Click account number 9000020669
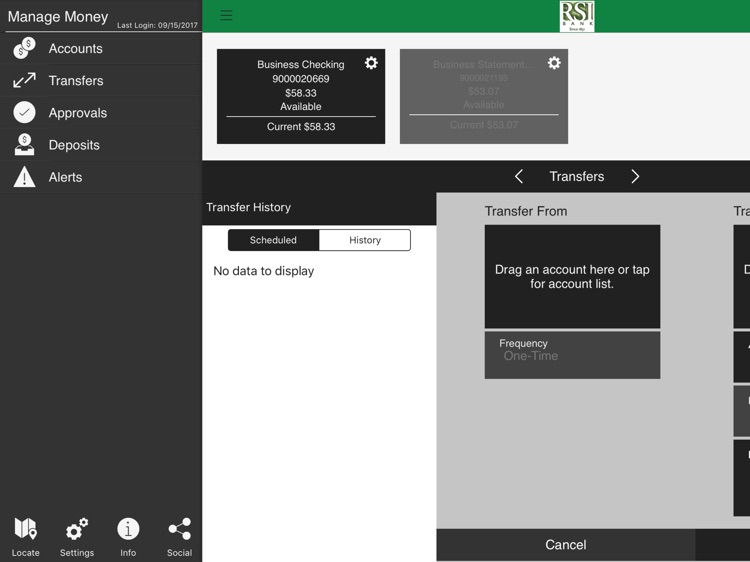Viewport: 750px width, 562px height. point(301,79)
